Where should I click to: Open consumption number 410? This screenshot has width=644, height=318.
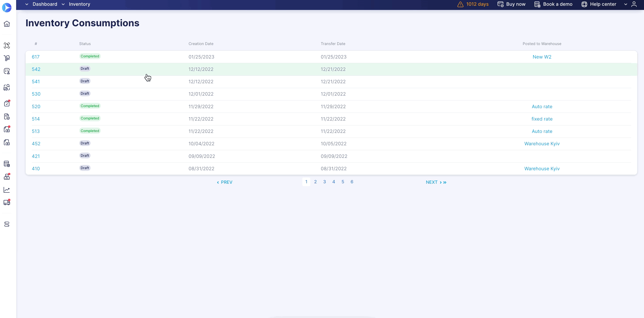[36, 168]
